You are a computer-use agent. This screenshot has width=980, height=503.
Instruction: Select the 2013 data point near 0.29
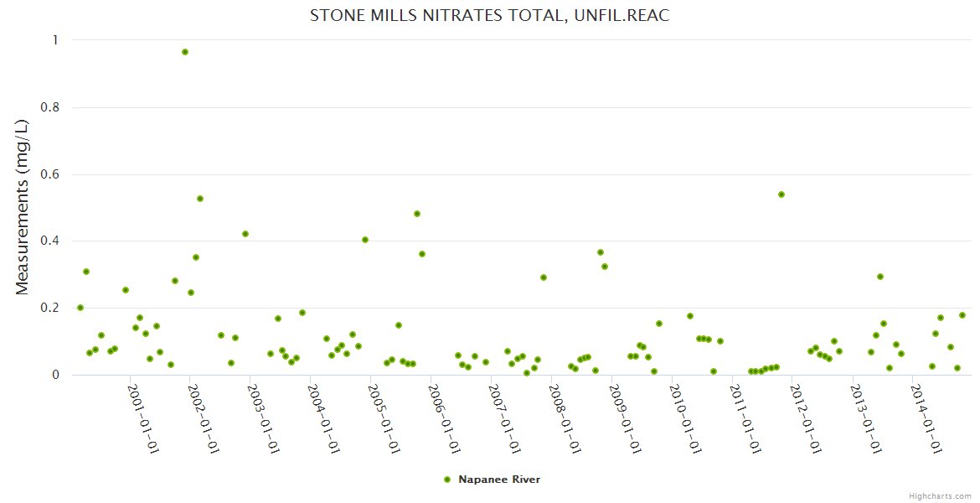(x=880, y=277)
